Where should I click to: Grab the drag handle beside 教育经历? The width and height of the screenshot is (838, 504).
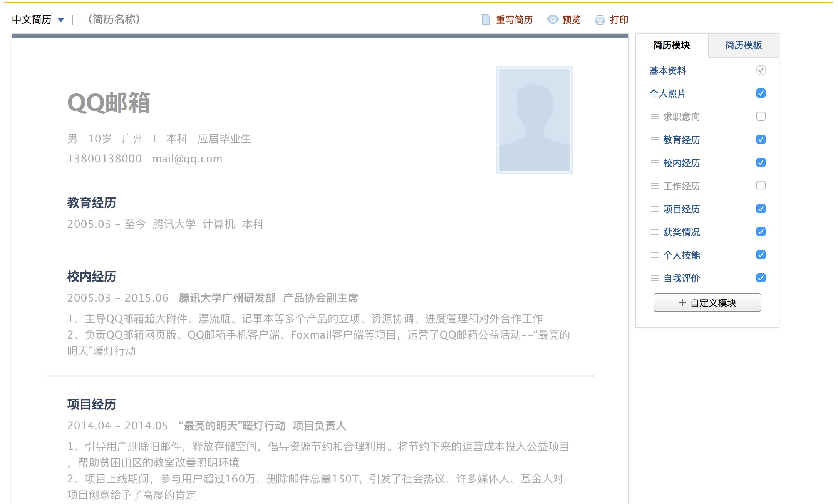(x=655, y=140)
